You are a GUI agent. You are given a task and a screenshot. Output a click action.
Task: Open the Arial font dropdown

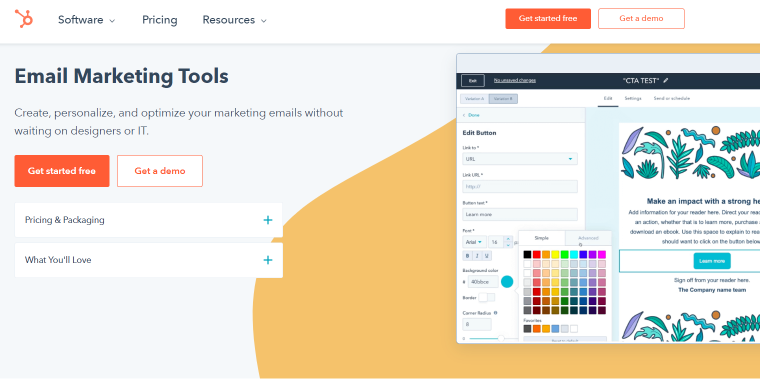point(475,242)
